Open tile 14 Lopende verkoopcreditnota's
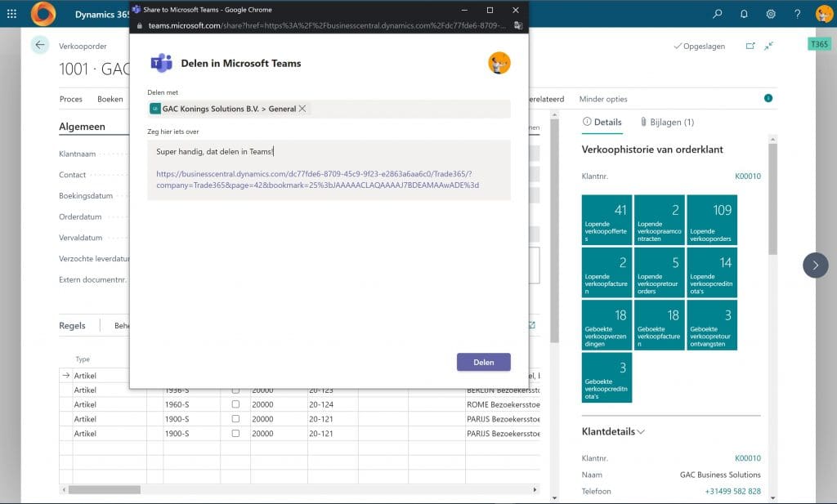 tap(712, 273)
